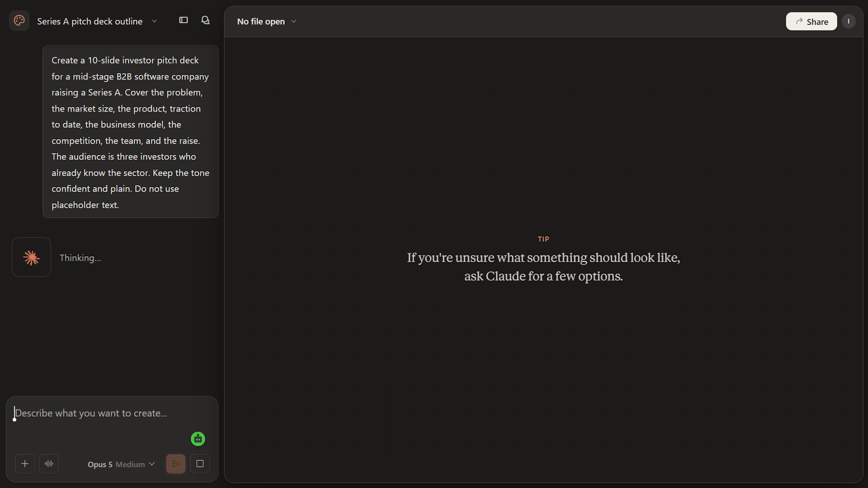Click the Thinking... status text

80,258
